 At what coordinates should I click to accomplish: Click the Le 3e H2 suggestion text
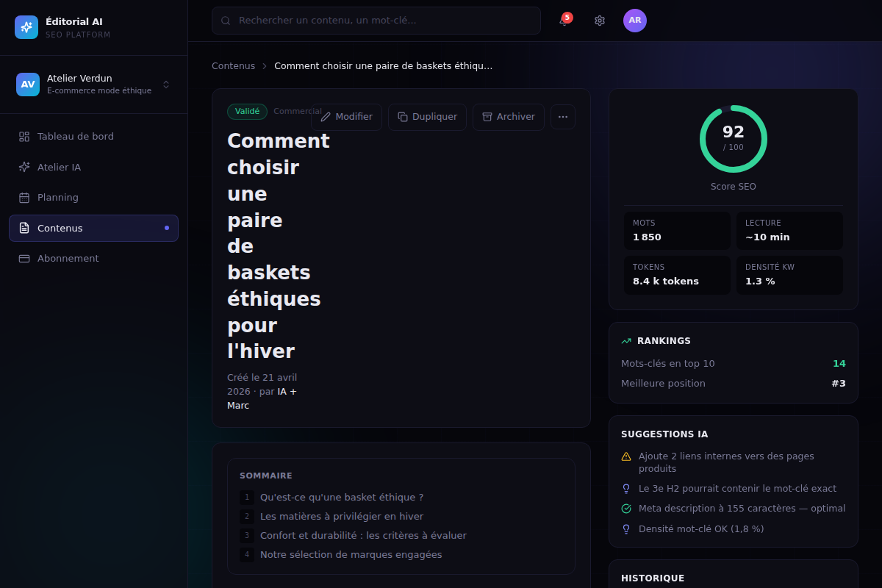click(x=737, y=489)
